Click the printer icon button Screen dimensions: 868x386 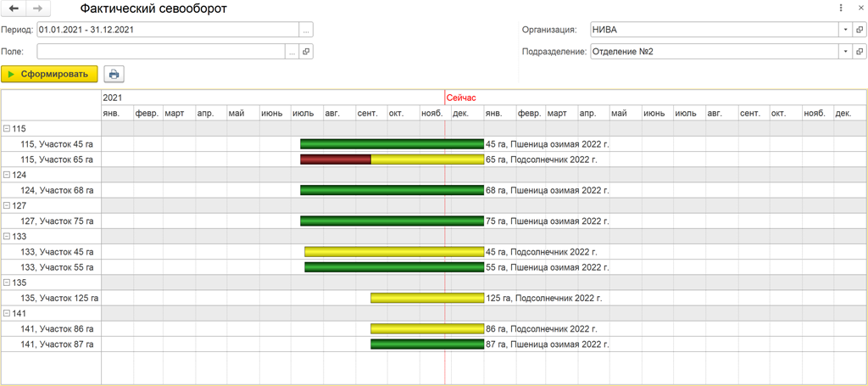114,74
